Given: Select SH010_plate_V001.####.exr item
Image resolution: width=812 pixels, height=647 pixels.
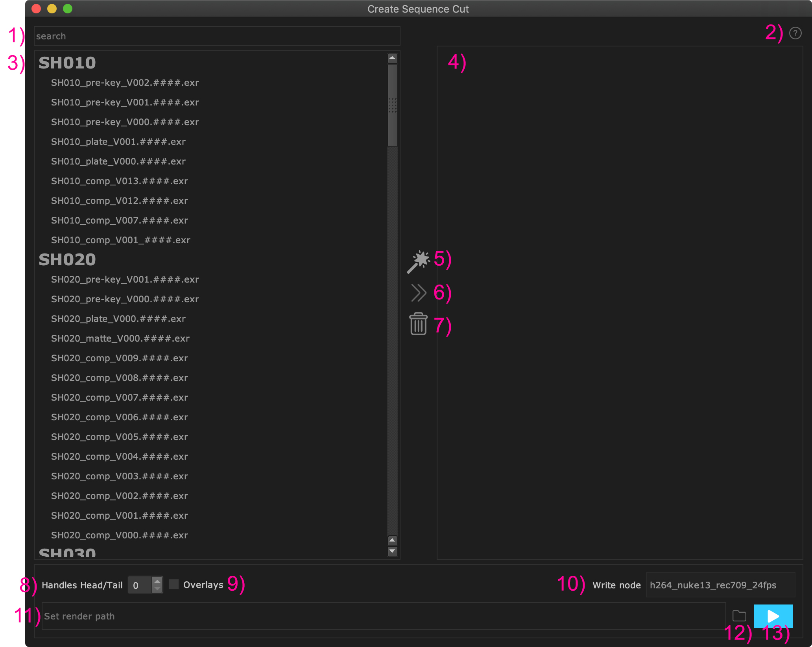Looking at the screenshot, I should 118,142.
